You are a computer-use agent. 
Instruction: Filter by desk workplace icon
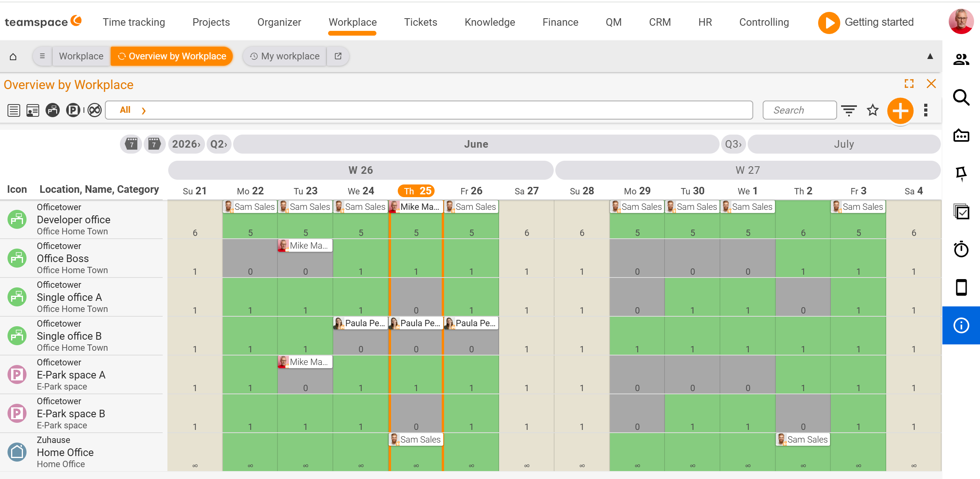click(x=53, y=110)
